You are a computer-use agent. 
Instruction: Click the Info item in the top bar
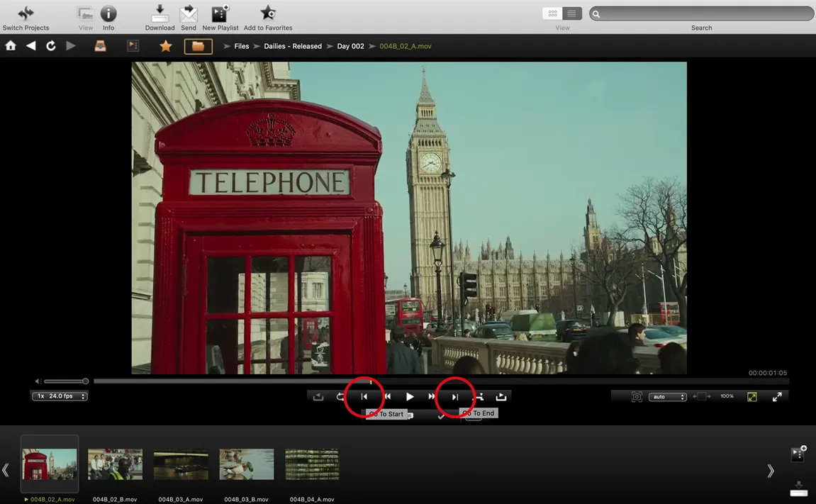(108, 13)
